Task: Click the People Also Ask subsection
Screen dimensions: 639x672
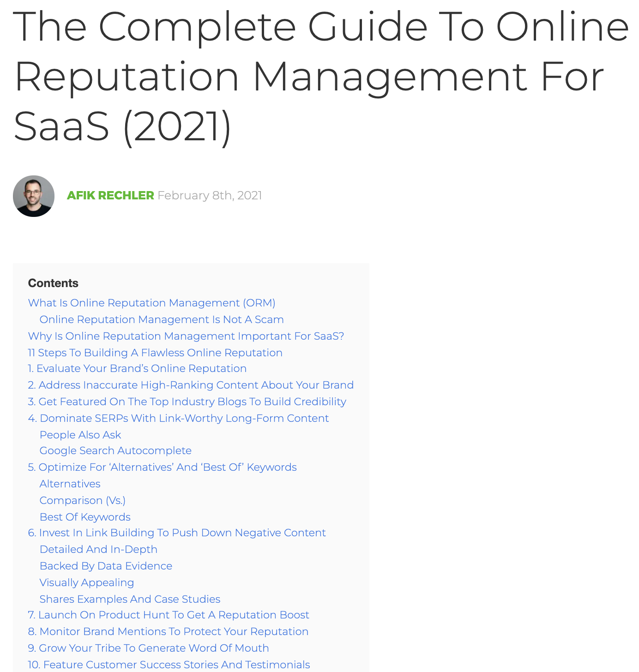Action: (x=80, y=435)
